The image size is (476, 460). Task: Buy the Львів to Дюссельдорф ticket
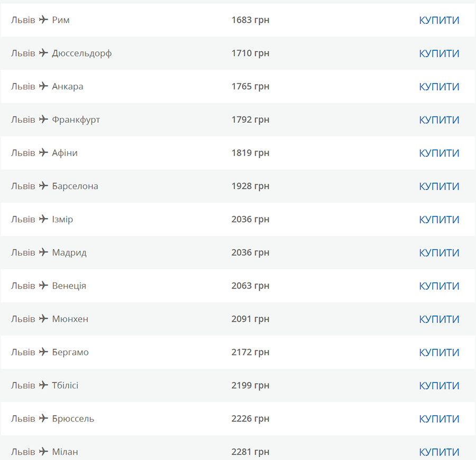[x=439, y=53]
